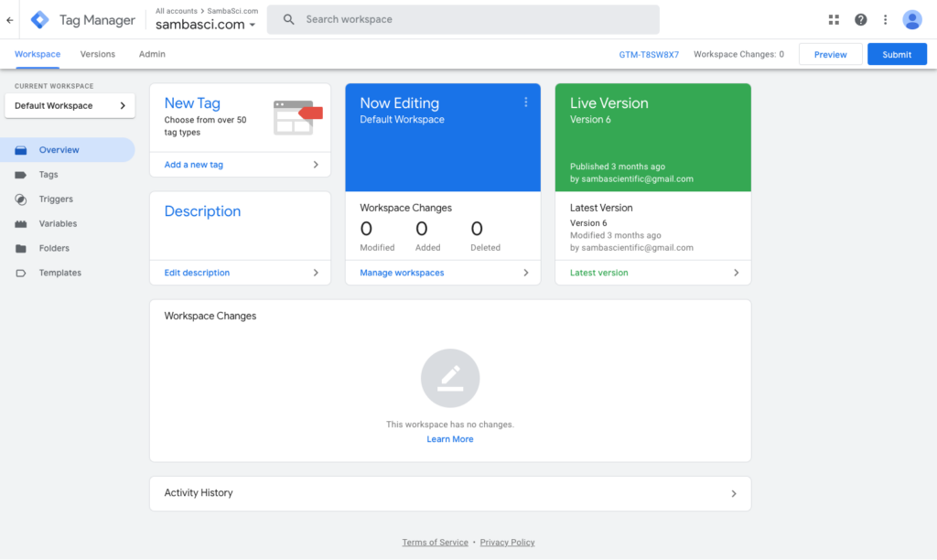Click the Deleted count value
937x560 pixels.
point(477,229)
